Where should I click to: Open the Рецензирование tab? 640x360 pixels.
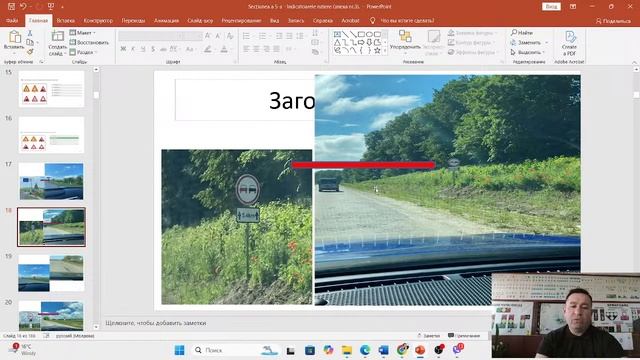tap(241, 20)
